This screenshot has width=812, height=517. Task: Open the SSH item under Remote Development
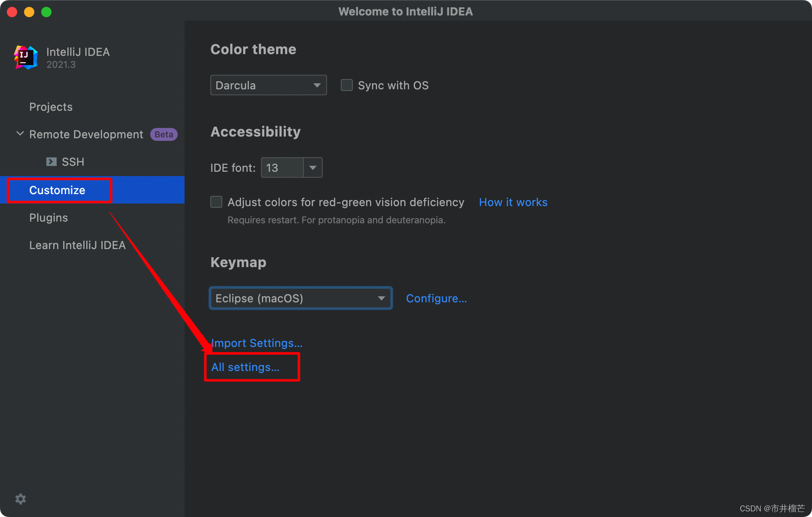click(x=73, y=162)
